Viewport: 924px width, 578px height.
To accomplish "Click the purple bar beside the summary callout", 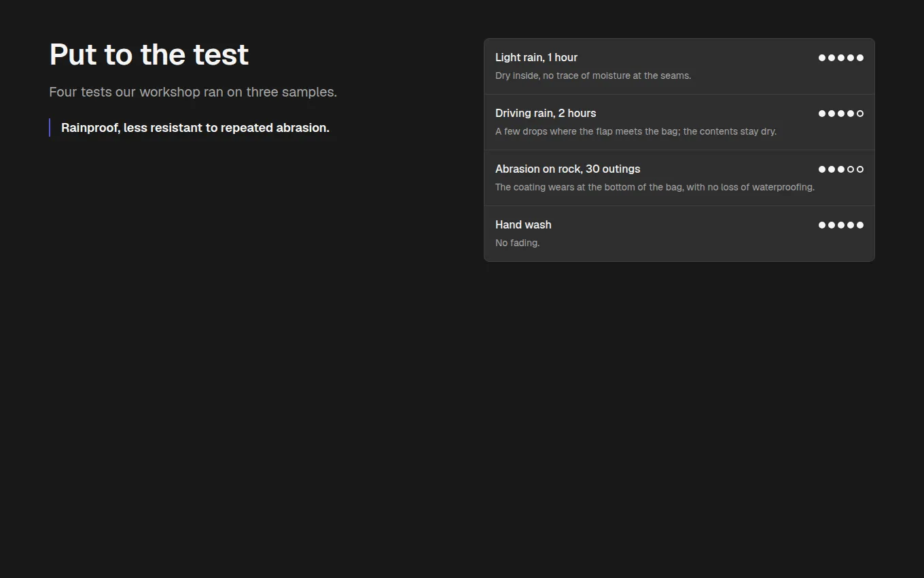I will [x=50, y=128].
